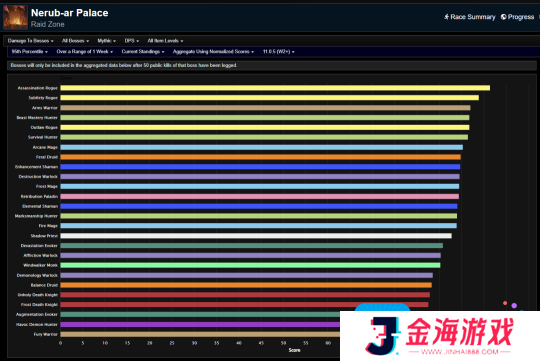This screenshot has height=361, width=540.
Task: Expand Over a Range of 1 Week
Action: tap(85, 52)
